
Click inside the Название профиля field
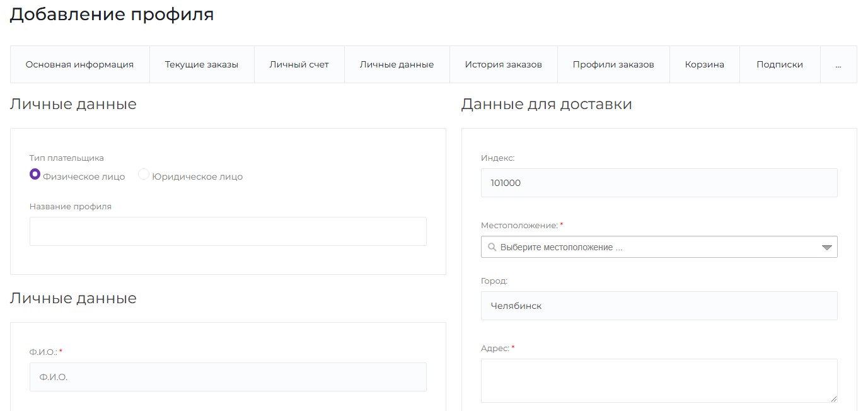click(228, 231)
